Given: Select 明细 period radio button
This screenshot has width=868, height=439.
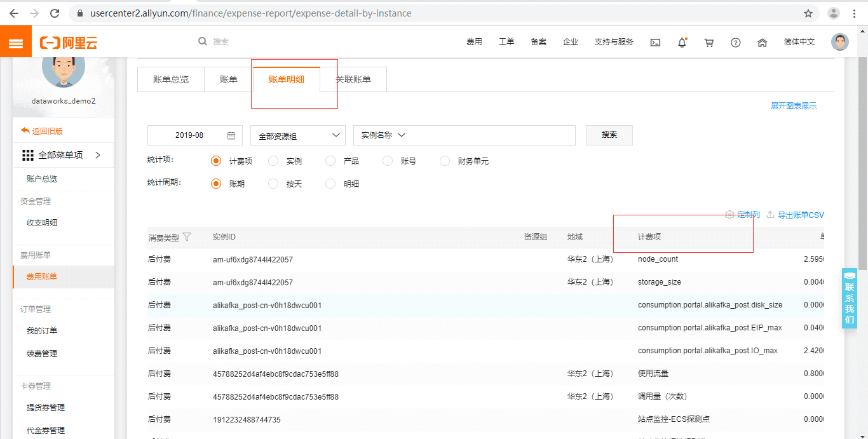Looking at the screenshot, I should (330, 184).
